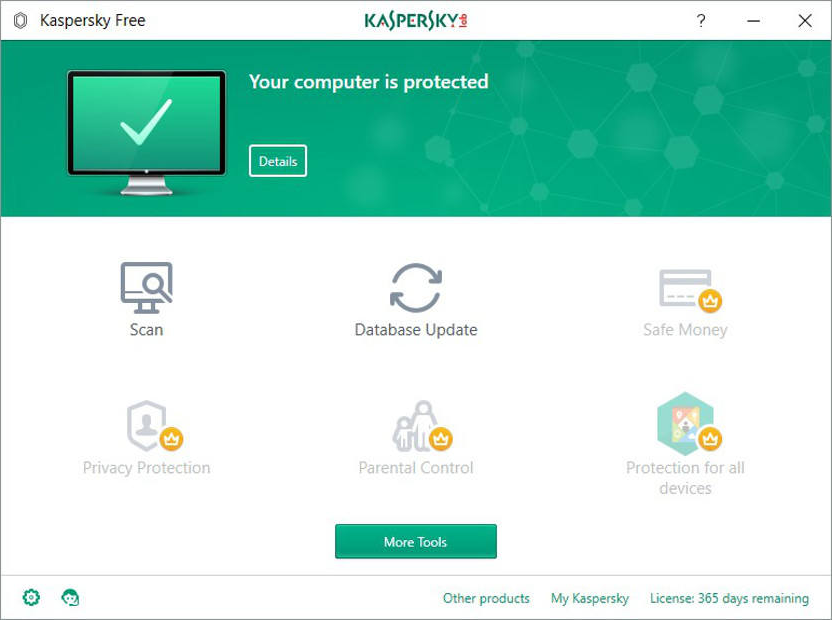Image resolution: width=832 pixels, height=620 pixels.
Task: Click the crown badge on Parental Control
Action: pos(440,437)
